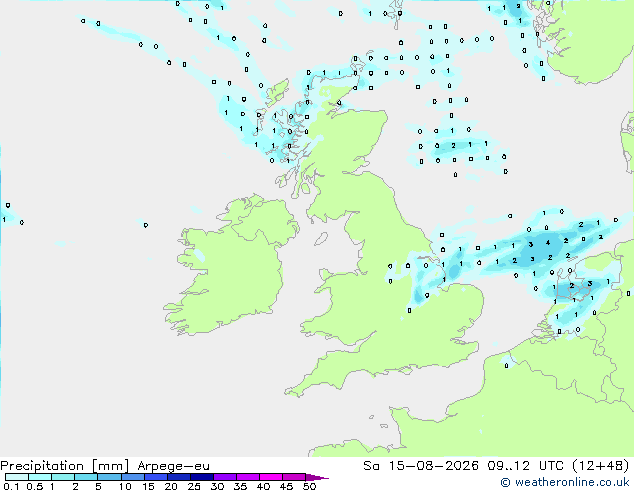
Task: Click the over-50 mm arrow tip of legend
Action: click(x=317, y=477)
